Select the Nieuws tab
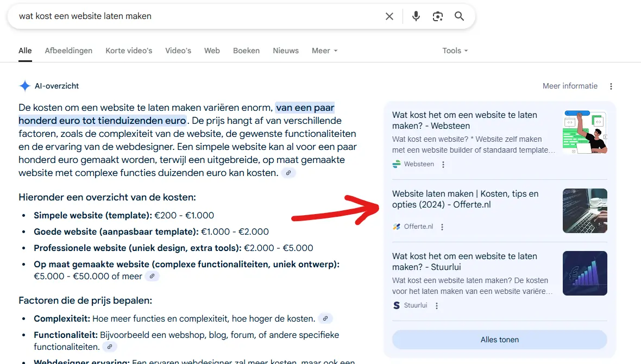641x364 pixels. [286, 51]
